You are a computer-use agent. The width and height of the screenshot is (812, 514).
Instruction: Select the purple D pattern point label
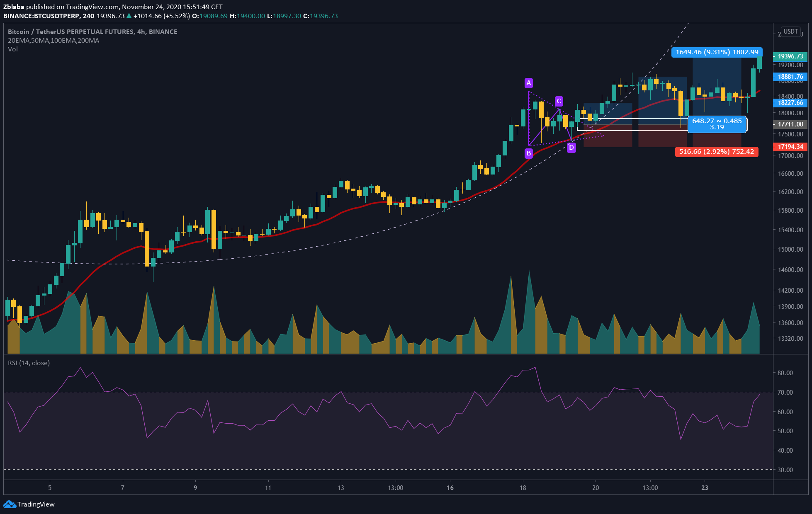coord(571,148)
